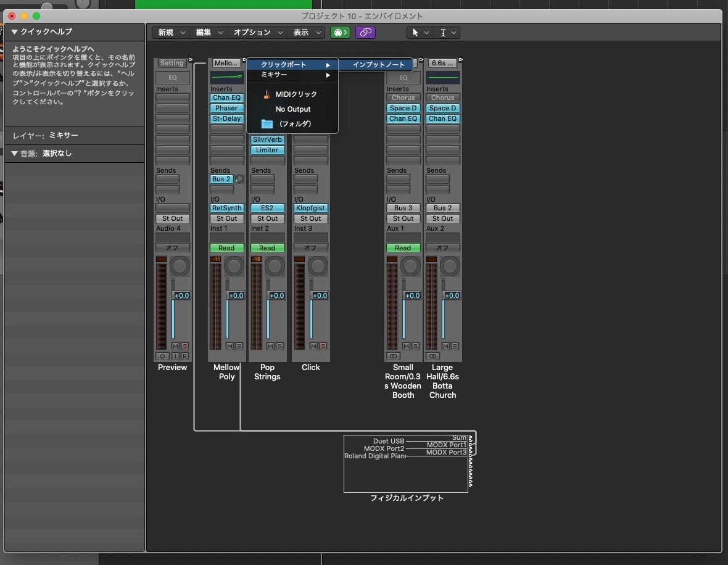Mute the Mellow Poly channel strip

click(x=230, y=347)
